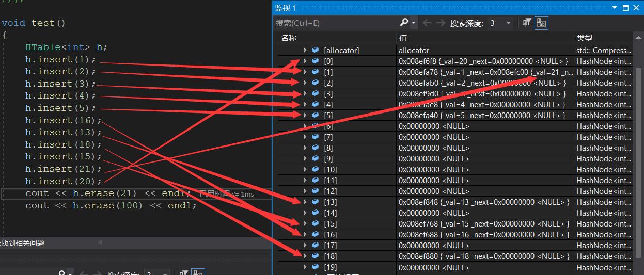Click the search magnifier icon in Watch 1
The width and height of the screenshot is (644, 275).
tap(404, 23)
